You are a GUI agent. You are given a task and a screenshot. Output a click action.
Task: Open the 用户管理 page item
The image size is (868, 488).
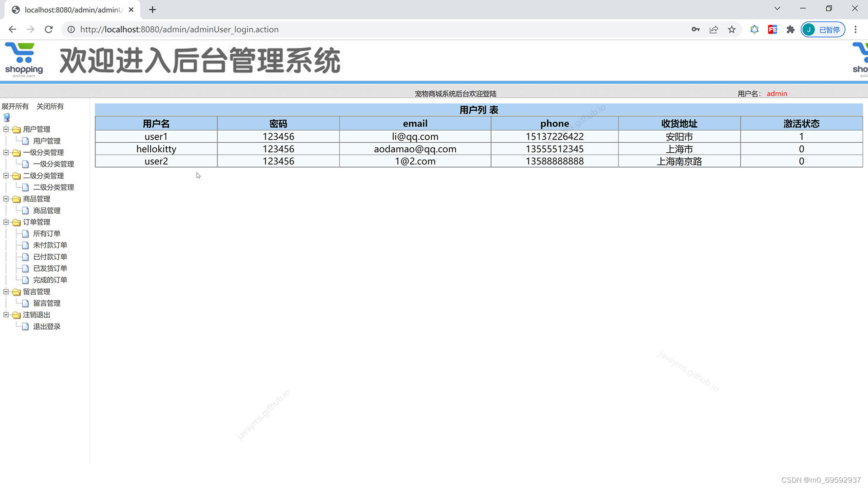pyautogui.click(x=47, y=141)
